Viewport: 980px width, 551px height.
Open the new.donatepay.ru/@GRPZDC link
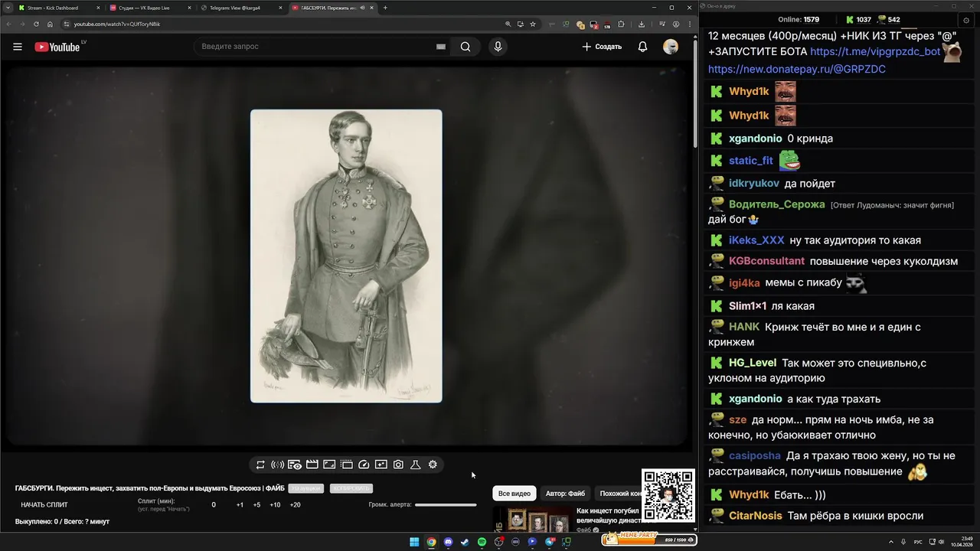[x=797, y=69]
